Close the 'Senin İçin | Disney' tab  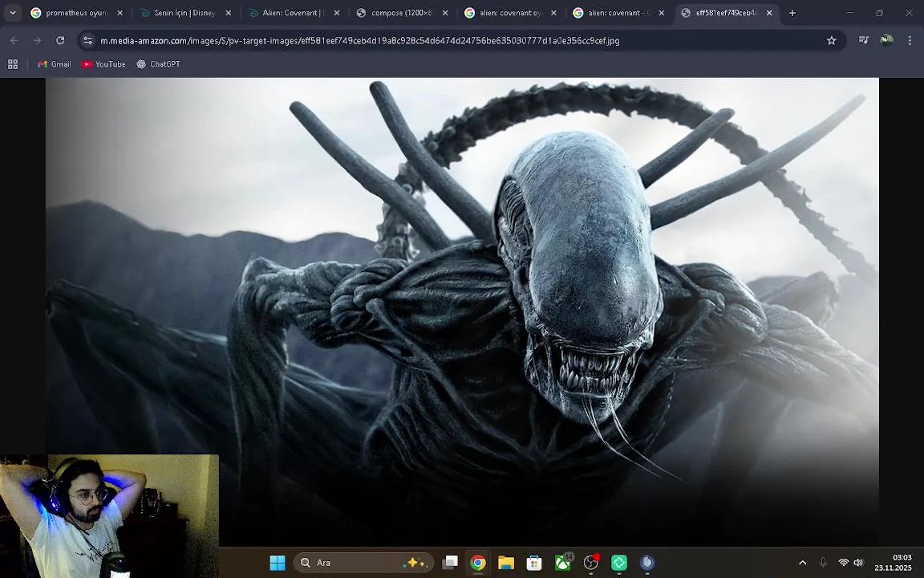point(229,12)
